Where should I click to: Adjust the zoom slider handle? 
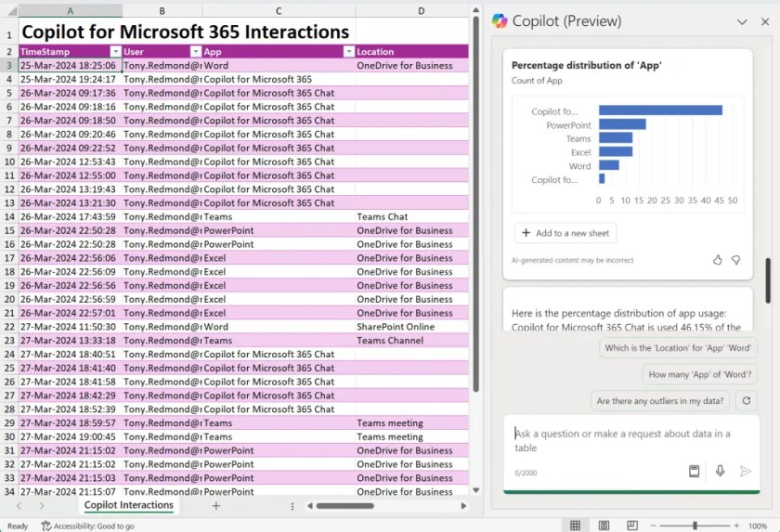pyautogui.click(x=695, y=526)
